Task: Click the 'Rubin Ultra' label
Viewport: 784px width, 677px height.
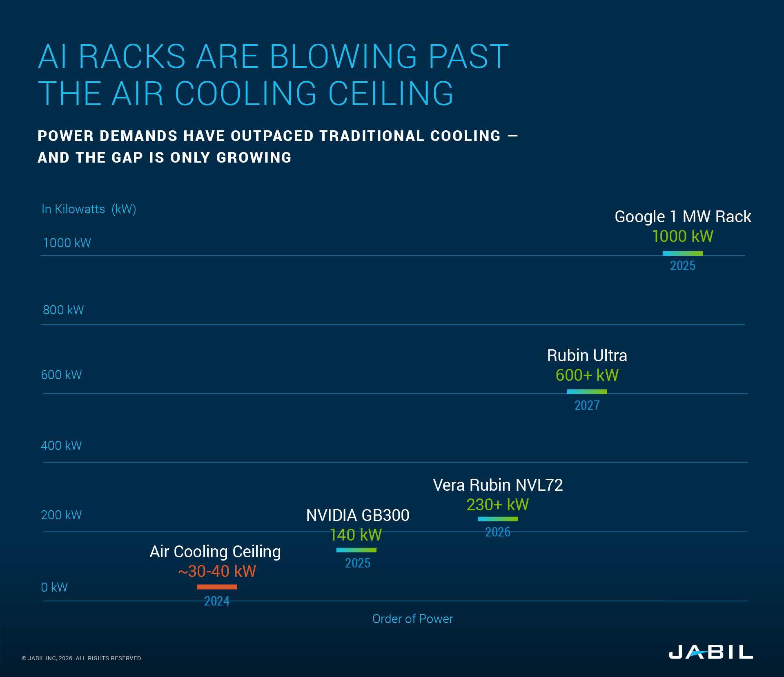Action: [587, 355]
